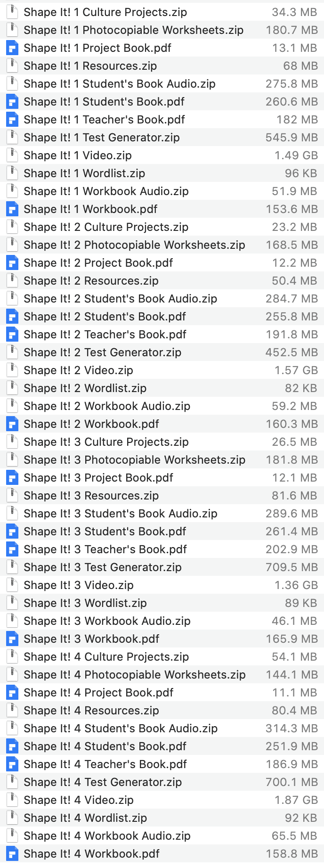Click the zip icon for Shape It! 2 Resources
The image size is (324, 868).
(12, 280)
